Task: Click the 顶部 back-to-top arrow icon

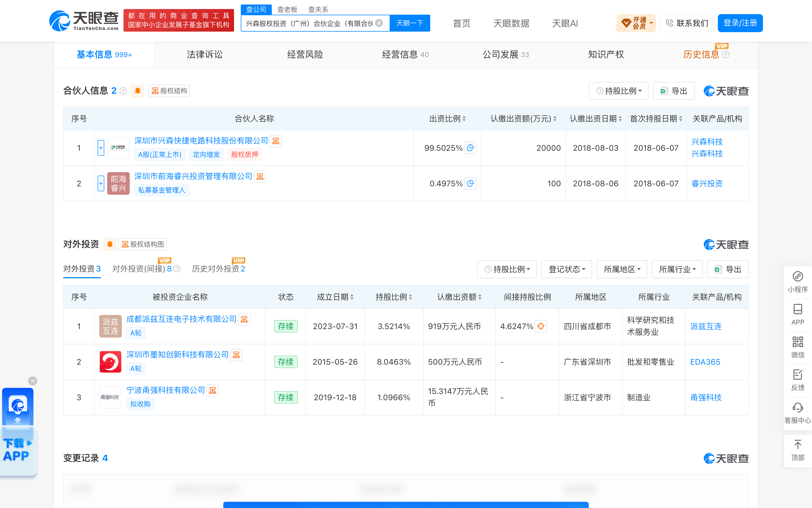Action: pyautogui.click(x=798, y=450)
